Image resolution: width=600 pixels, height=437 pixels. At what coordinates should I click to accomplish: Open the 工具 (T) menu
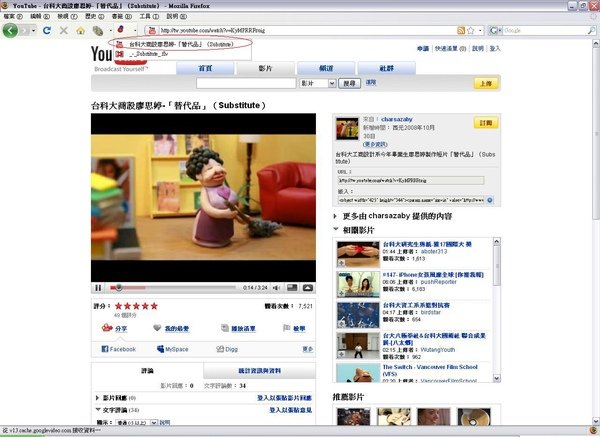[x=149, y=16]
